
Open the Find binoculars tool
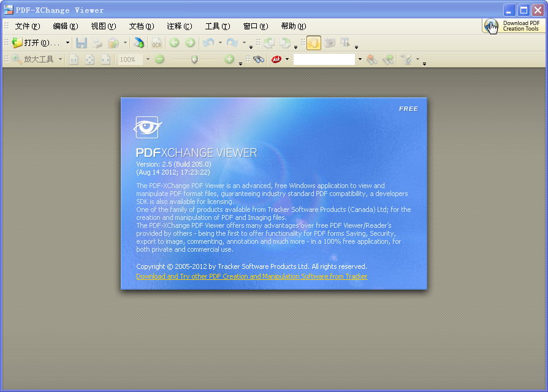coord(259,59)
